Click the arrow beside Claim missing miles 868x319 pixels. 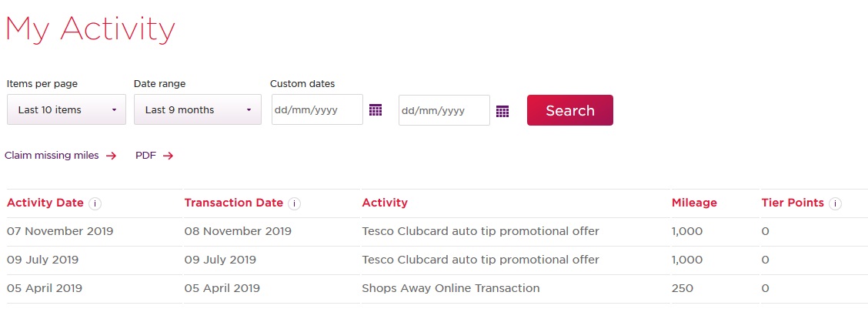111,156
